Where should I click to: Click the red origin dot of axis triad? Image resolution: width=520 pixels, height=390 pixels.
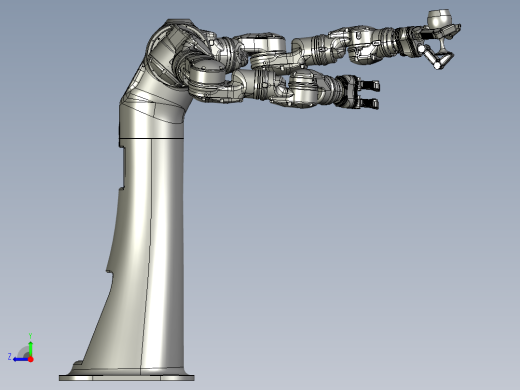click(31, 359)
